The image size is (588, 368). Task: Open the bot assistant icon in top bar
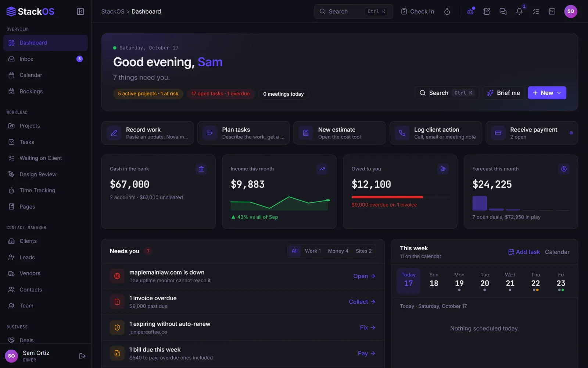[x=470, y=11]
